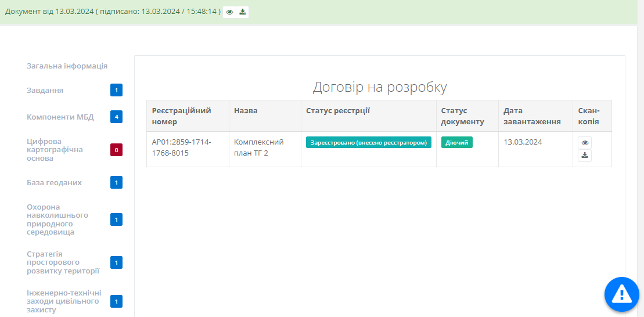
Task: Click the count badge next to Компоненти МБД
Action: (x=116, y=117)
